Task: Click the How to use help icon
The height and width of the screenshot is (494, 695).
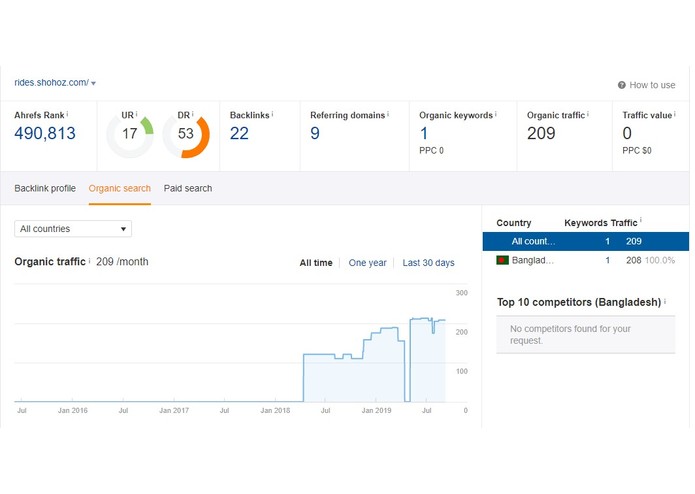Action: pyautogui.click(x=621, y=85)
